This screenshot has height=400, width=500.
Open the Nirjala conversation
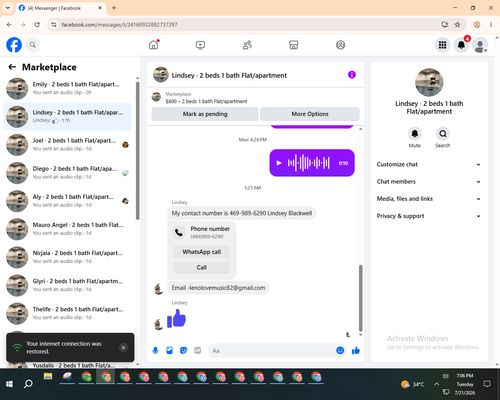click(x=67, y=257)
